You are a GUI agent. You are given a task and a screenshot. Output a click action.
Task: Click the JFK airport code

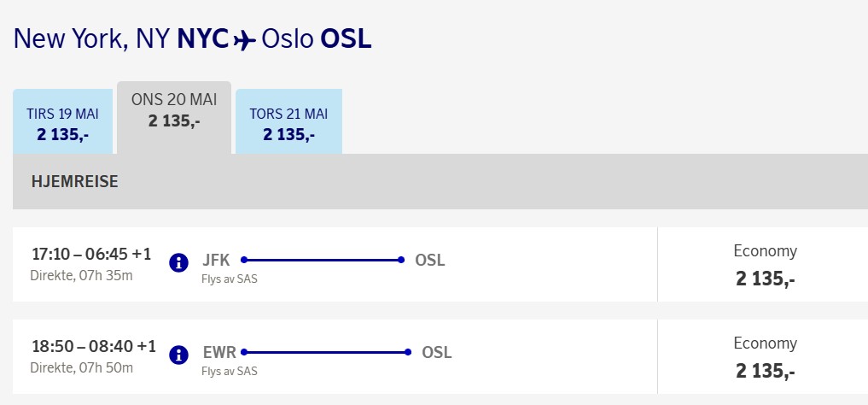click(x=217, y=261)
